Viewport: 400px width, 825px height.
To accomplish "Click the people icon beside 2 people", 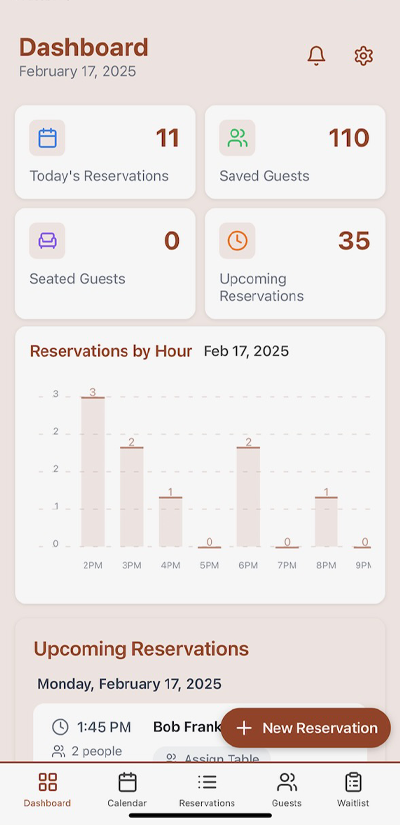I will coord(58,751).
